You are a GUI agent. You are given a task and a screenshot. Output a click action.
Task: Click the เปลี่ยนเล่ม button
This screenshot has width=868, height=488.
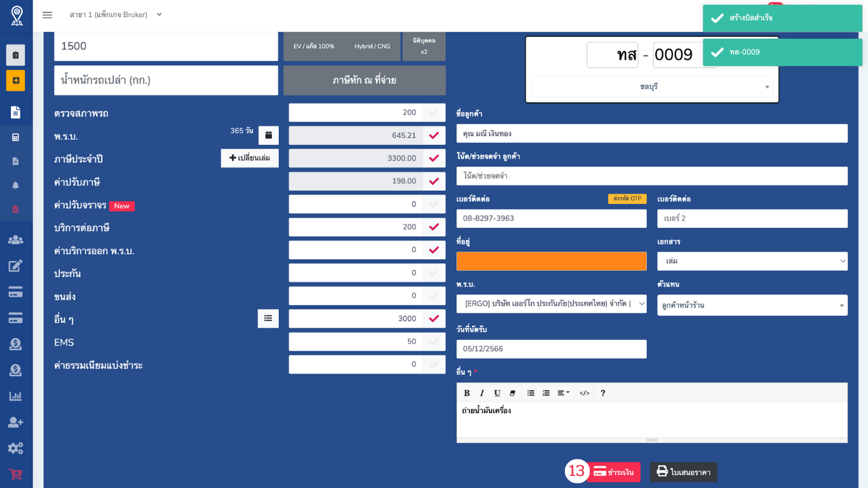tap(250, 158)
